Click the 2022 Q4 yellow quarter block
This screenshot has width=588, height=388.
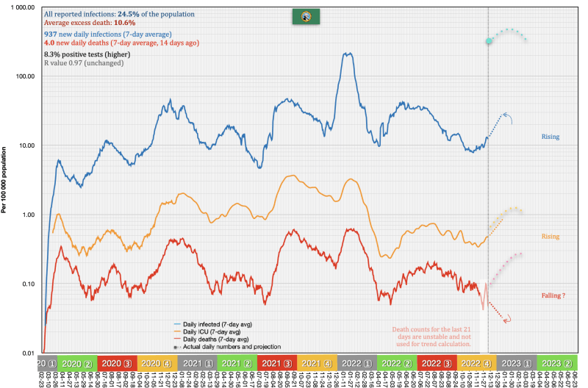click(x=476, y=363)
